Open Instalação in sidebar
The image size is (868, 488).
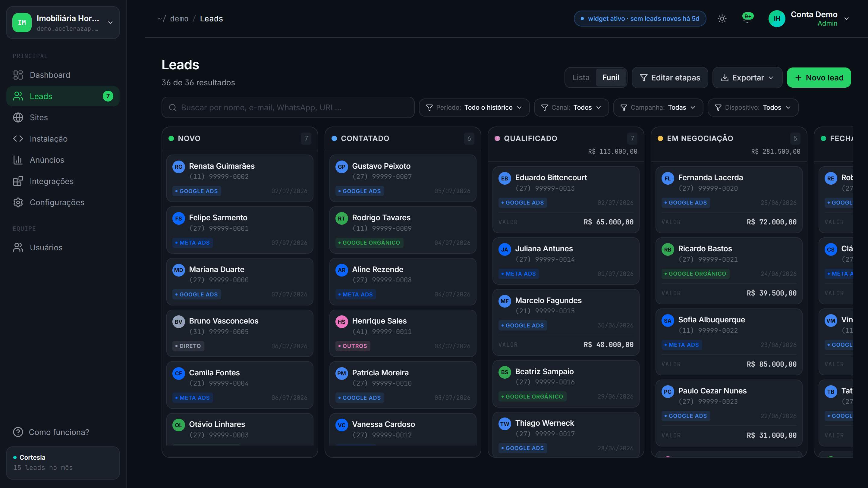pos(63,139)
